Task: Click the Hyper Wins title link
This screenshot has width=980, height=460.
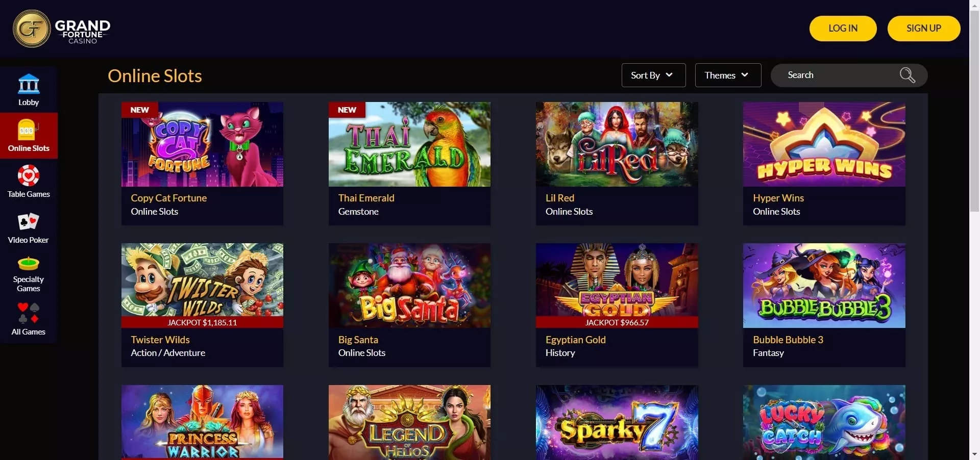Action: (778, 198)
